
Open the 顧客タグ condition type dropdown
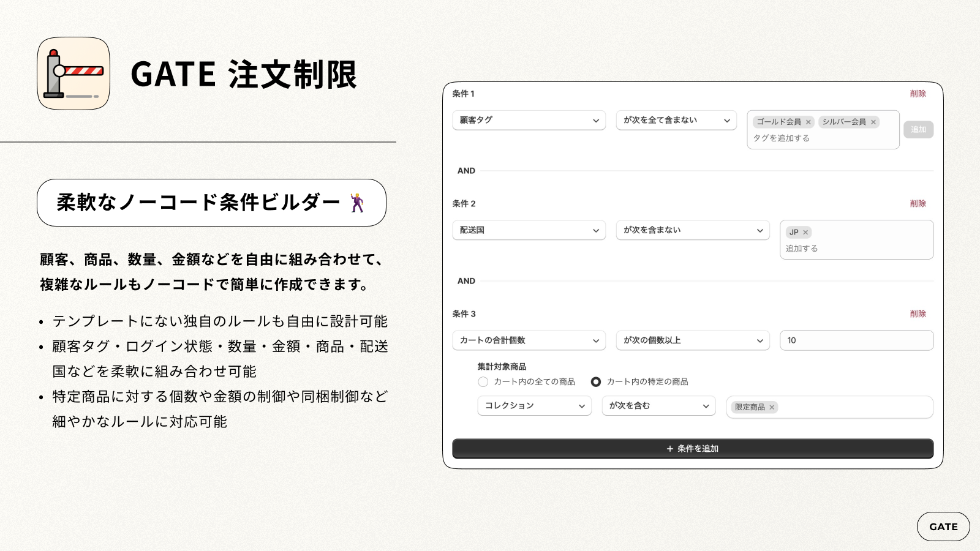pyautogui.click(x=529, y=120)
